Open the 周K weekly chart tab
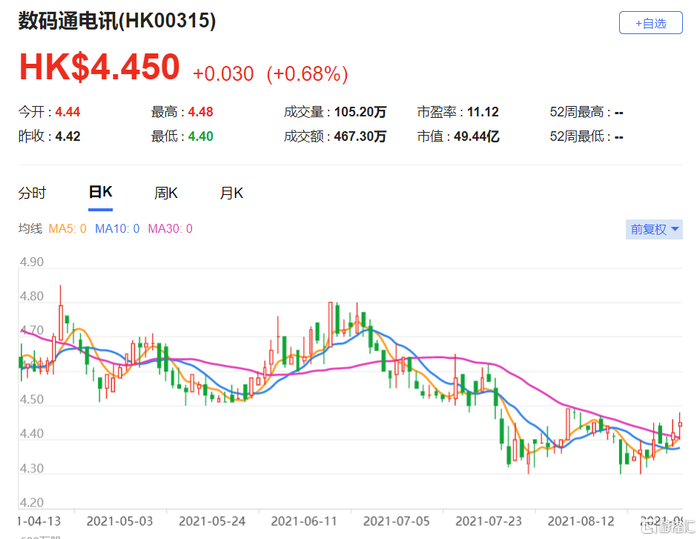This screenshot has height=539, width=700. pyautogui.click(x=166, y=193)
